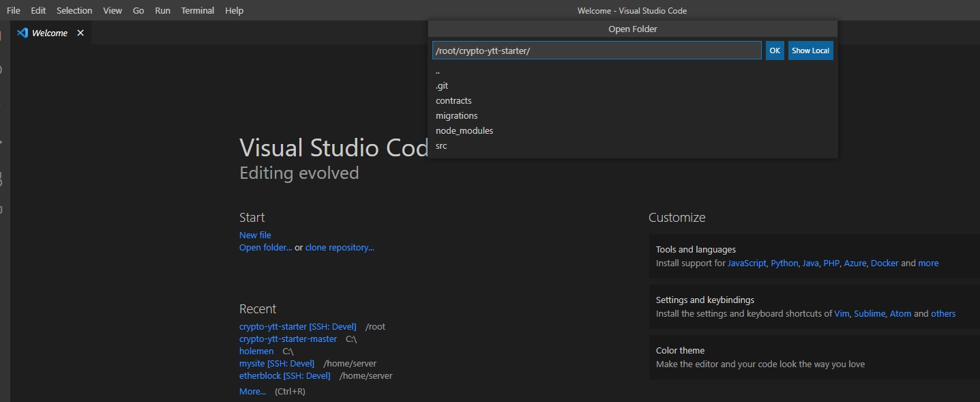The image size is (980, 402).
Task: Install Python language support link
Action: coord(784,263)
